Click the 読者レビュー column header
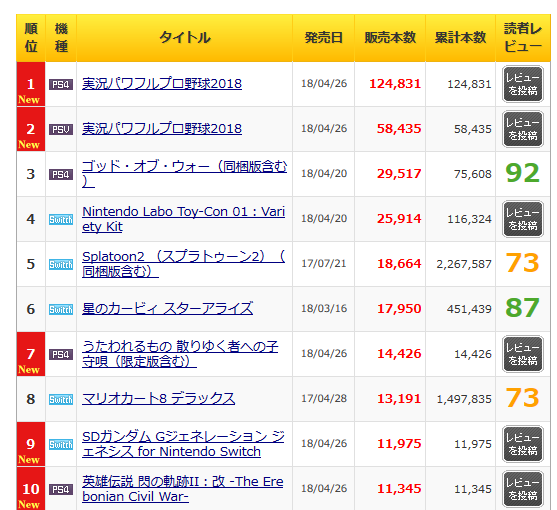The image size is (557, 510). (x=523, y=38)
